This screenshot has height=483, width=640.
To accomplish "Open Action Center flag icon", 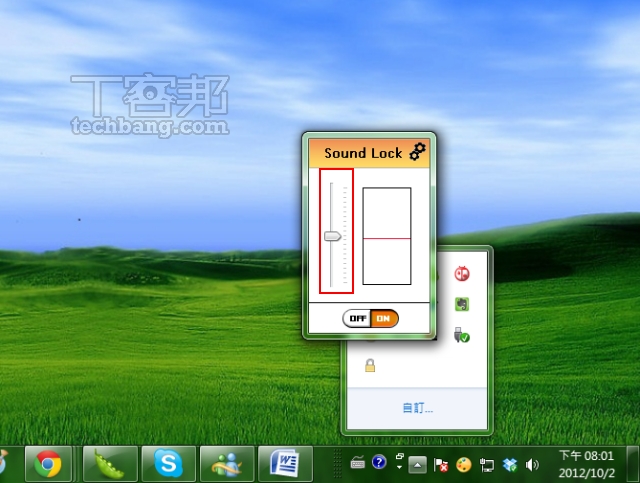I will [x=440, y=464].
